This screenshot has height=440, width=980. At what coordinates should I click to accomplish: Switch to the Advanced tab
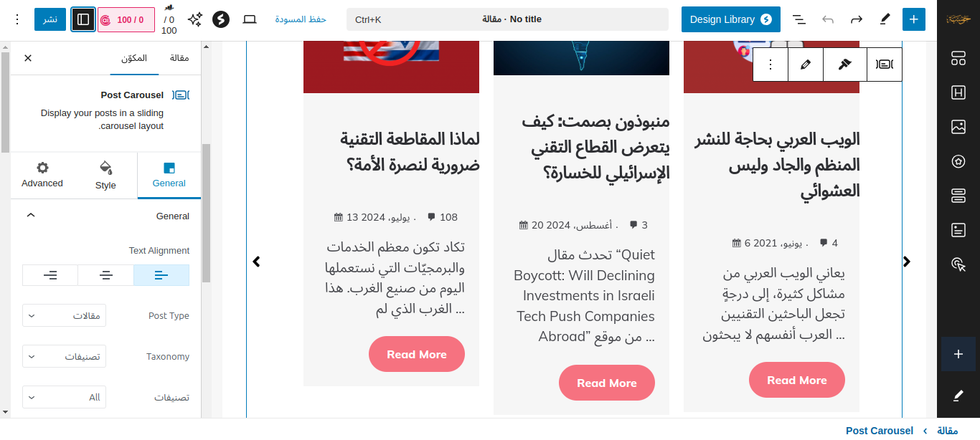pos(42,176)
